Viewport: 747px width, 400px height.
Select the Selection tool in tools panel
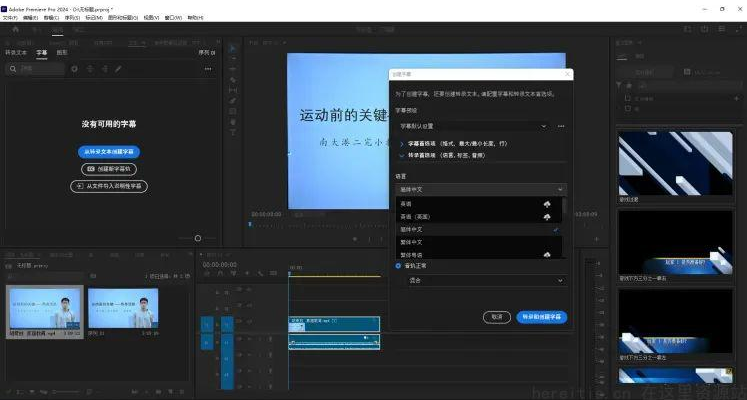pyautogui.click(x=233, y=48)
